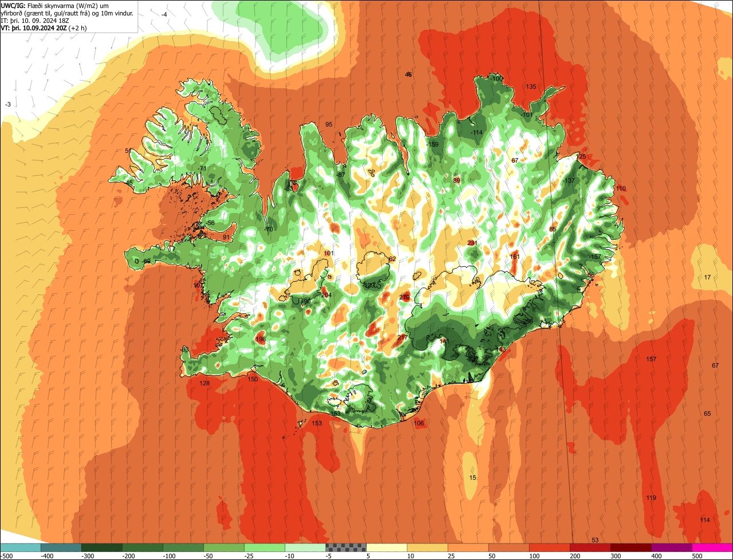Click the '106' value on the south coast
The height and width of the screenshot is (560, 733).
pyautogui.click(x=419, y=423)
